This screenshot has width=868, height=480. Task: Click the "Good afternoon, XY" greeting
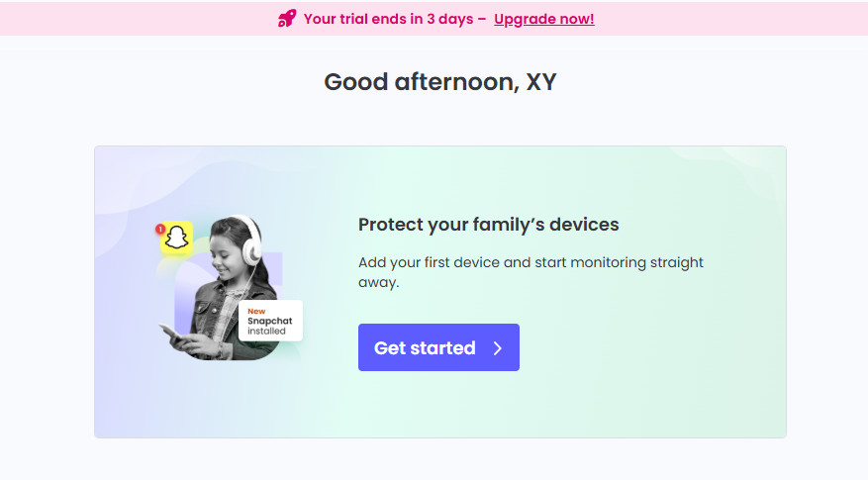tap(440, 82)
